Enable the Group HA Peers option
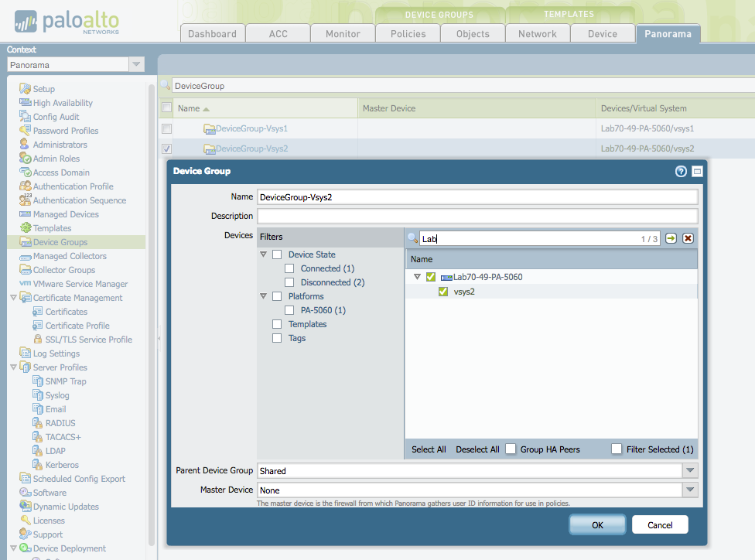 tap(510, 449)
